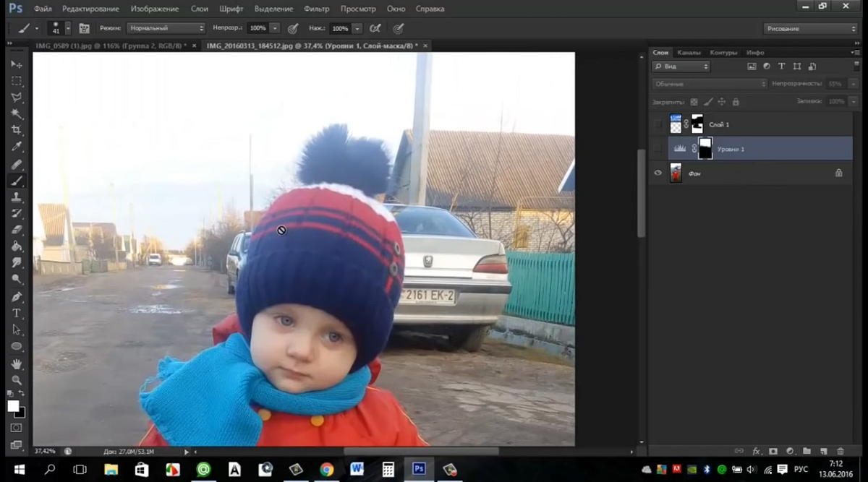Select the Eyedropper tool
This screenshot has height=482, width=868.
click(16, 147)
